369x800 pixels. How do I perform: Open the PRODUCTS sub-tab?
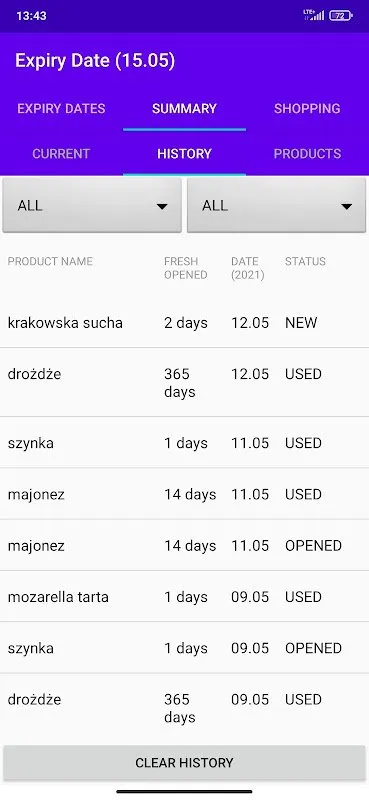307,154
